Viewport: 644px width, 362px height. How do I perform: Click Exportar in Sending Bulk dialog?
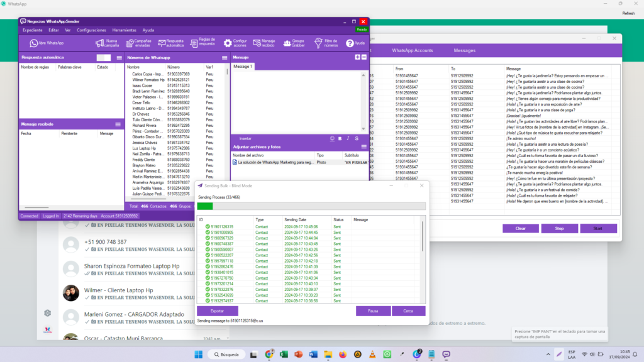coord(217,311)
